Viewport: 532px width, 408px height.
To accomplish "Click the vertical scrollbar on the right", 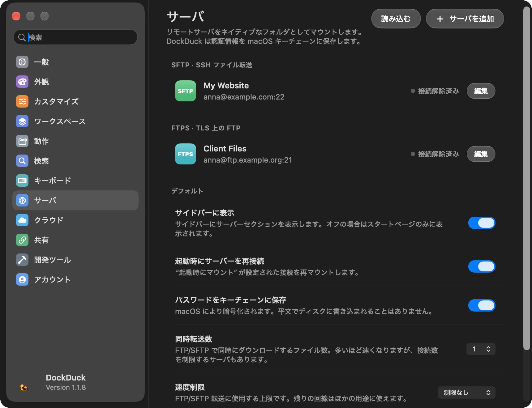I will [526, 179].
